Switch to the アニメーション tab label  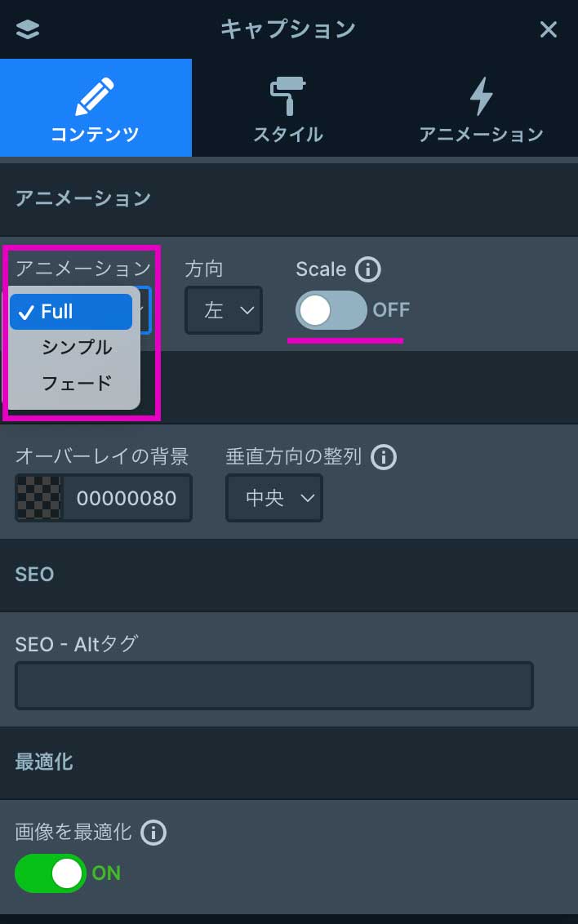[x=481, y=135]
